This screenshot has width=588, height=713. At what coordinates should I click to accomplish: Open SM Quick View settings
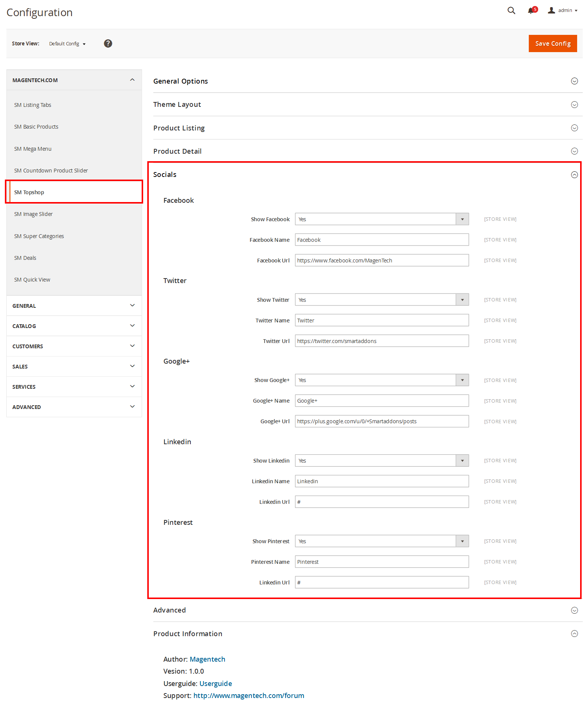[x=32, y=280]
